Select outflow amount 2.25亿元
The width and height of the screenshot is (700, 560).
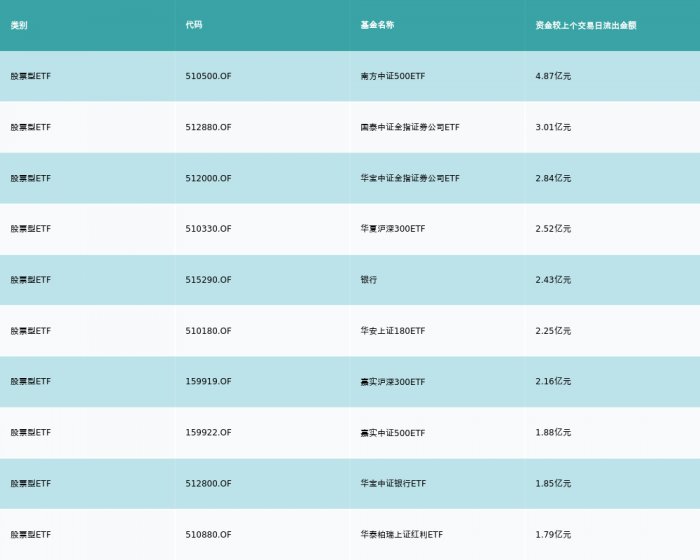[x=553, y=331]
